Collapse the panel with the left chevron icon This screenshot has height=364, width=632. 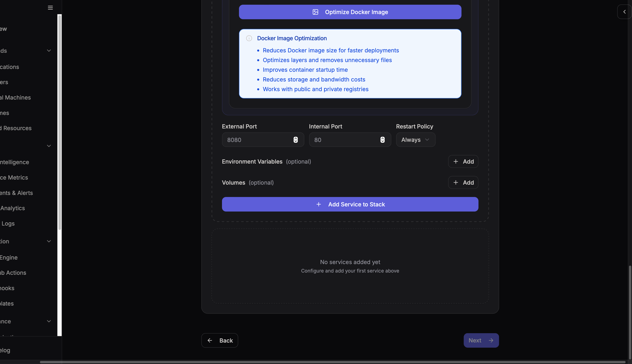click(x=624, y=11)
